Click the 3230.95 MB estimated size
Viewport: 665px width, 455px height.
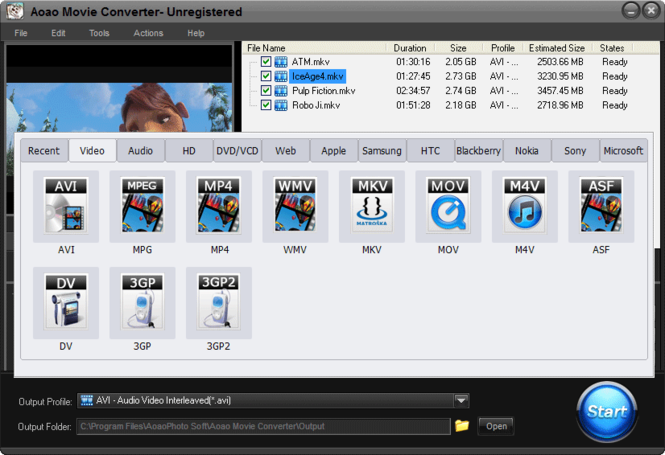[560, 76]
